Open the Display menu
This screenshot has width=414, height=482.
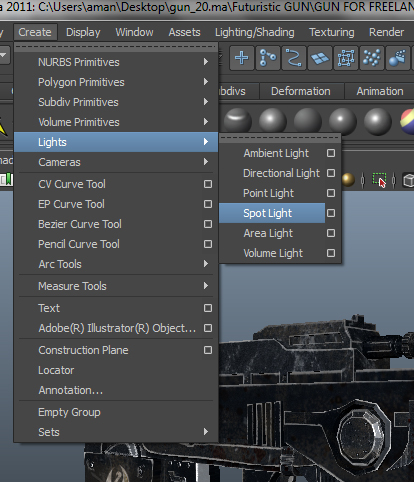(x=83, y=32)
